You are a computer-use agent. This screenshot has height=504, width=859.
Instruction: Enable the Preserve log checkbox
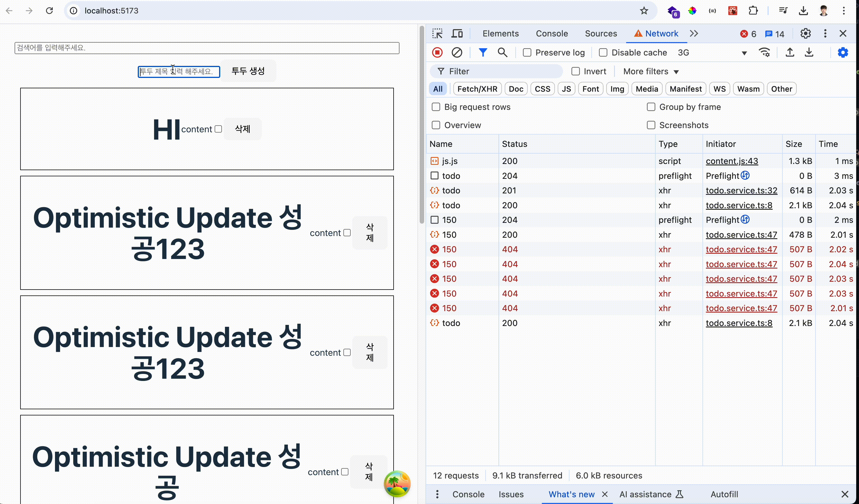[527, 52]
